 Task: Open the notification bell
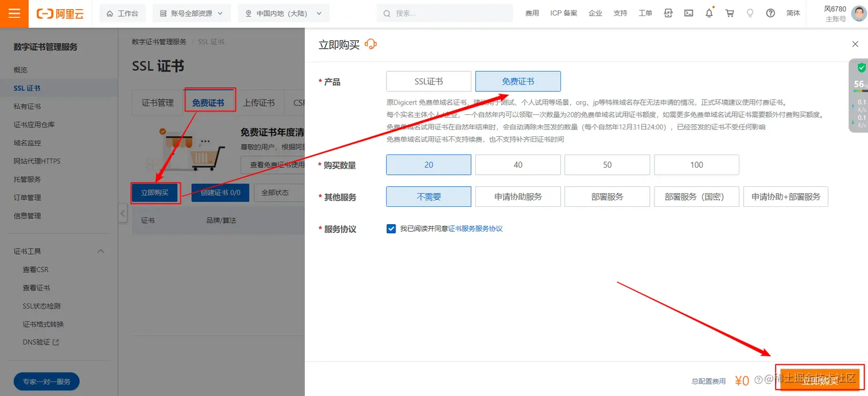(x=710, y=13)
